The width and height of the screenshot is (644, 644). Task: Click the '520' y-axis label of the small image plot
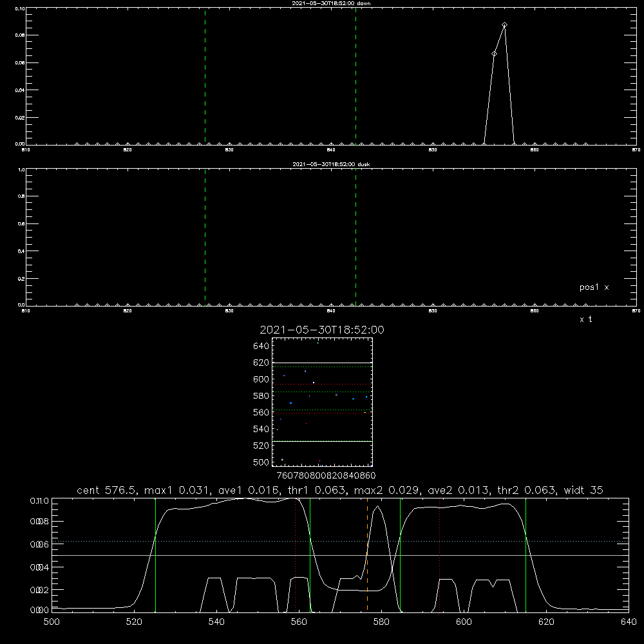[261, 446]
